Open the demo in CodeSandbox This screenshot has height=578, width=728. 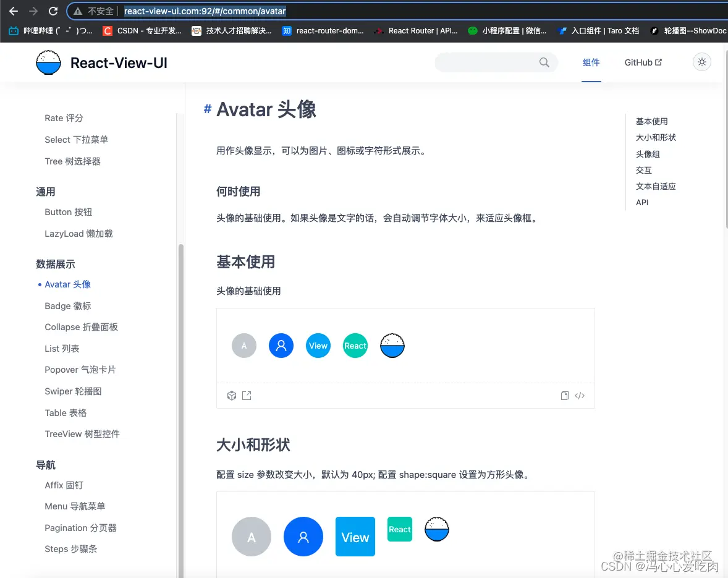pyautogui.click(x=232, y=395)
